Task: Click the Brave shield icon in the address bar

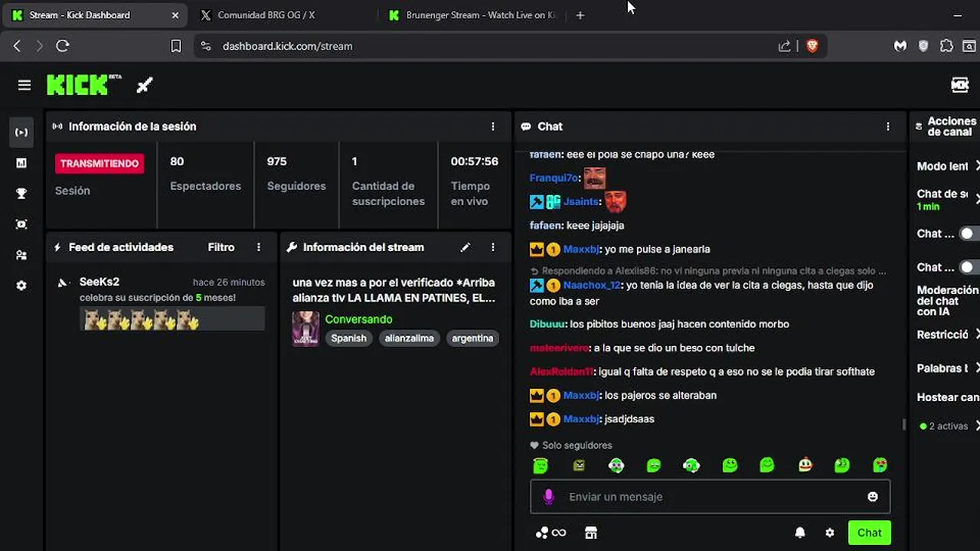Action: point(812,46)
